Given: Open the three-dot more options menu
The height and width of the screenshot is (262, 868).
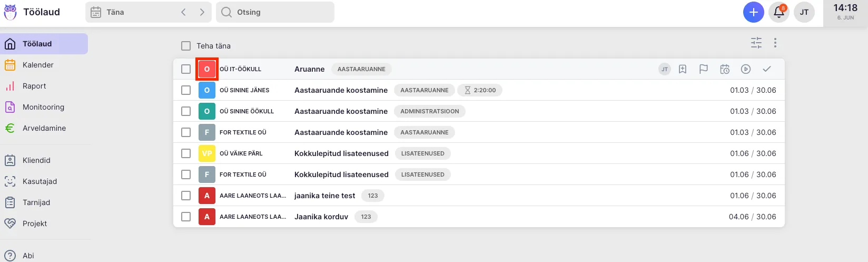Looking at the screenshot, I should point(775,43).
